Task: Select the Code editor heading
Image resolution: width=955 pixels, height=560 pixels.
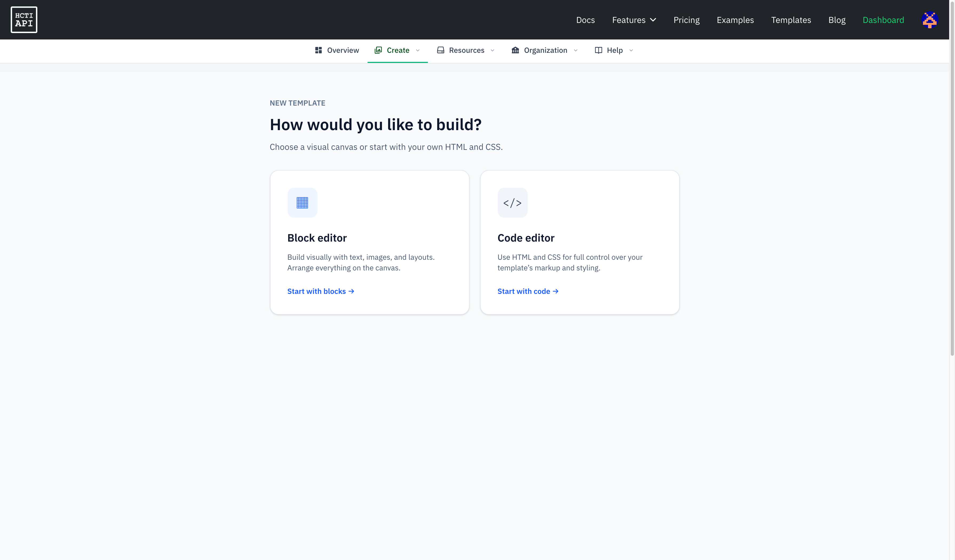Action: (526, 238)
